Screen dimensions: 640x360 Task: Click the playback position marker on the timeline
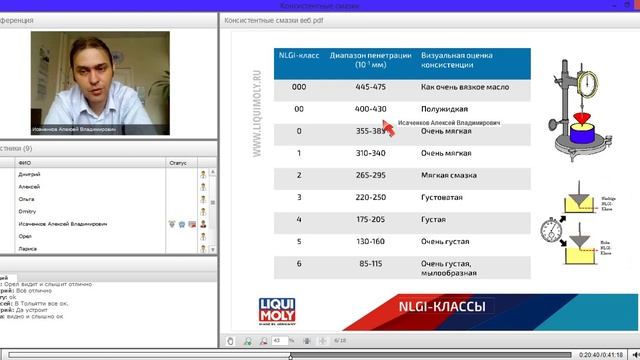click(291, 357)
